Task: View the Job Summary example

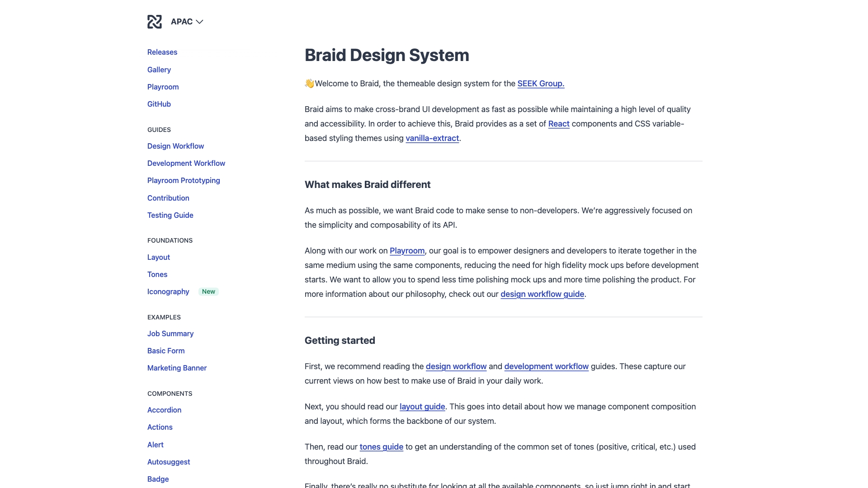Action: tap(170, 333)
